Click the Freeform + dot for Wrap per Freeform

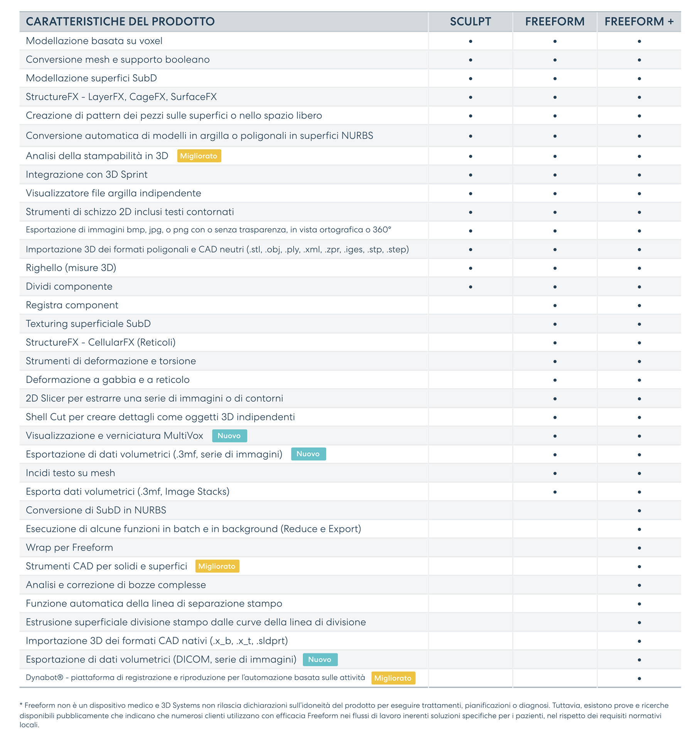point(639,548)
